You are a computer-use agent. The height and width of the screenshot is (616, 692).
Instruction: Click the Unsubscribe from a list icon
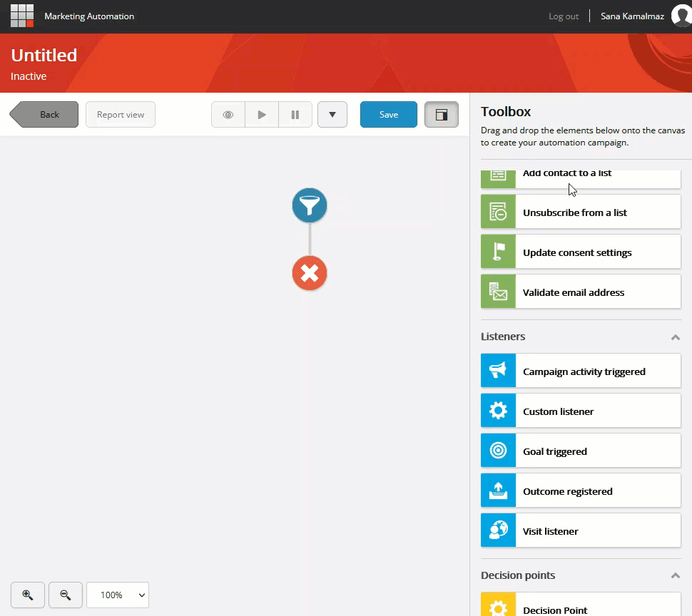(498, 212)
